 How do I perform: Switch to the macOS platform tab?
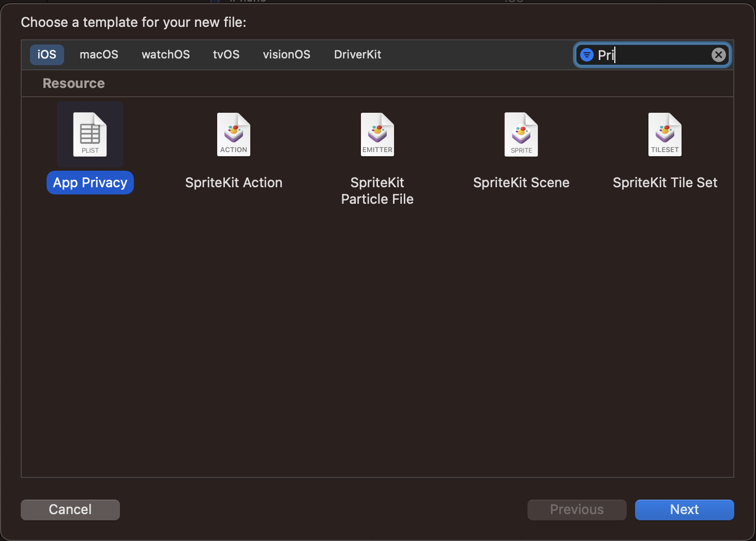coord(99,55)
